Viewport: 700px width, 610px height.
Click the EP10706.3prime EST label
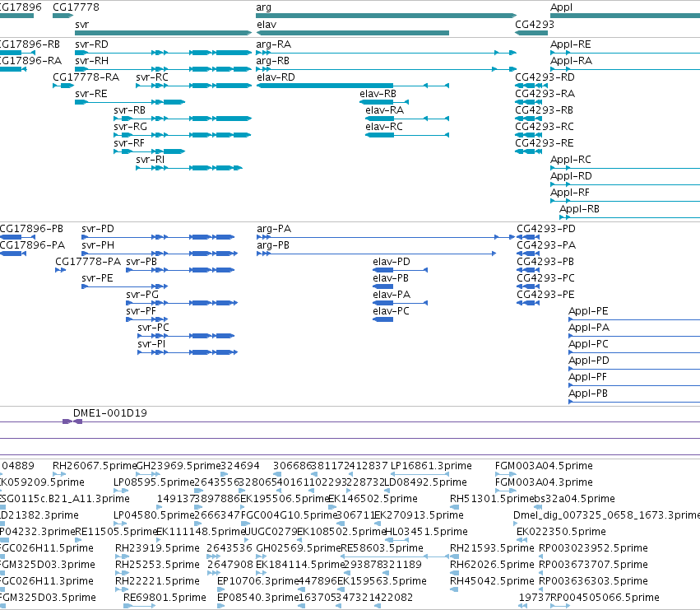[257, 581]
